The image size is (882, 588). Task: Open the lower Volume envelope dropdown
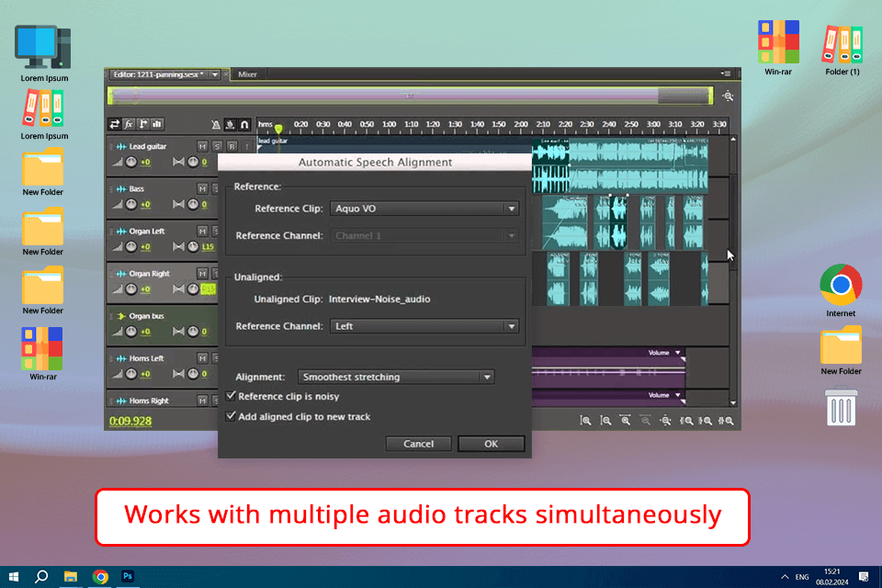point(678,396)
